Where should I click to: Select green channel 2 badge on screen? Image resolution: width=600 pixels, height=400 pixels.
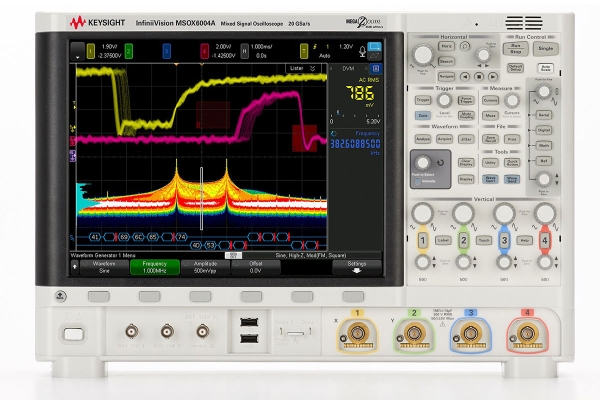pyautogui.click(x=129, y=51)
